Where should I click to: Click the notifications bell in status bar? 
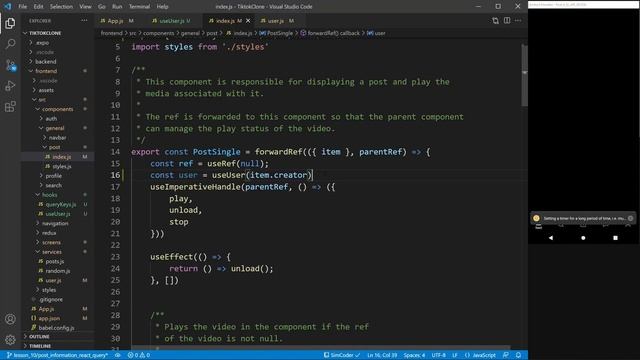click(x=518, y=355)
